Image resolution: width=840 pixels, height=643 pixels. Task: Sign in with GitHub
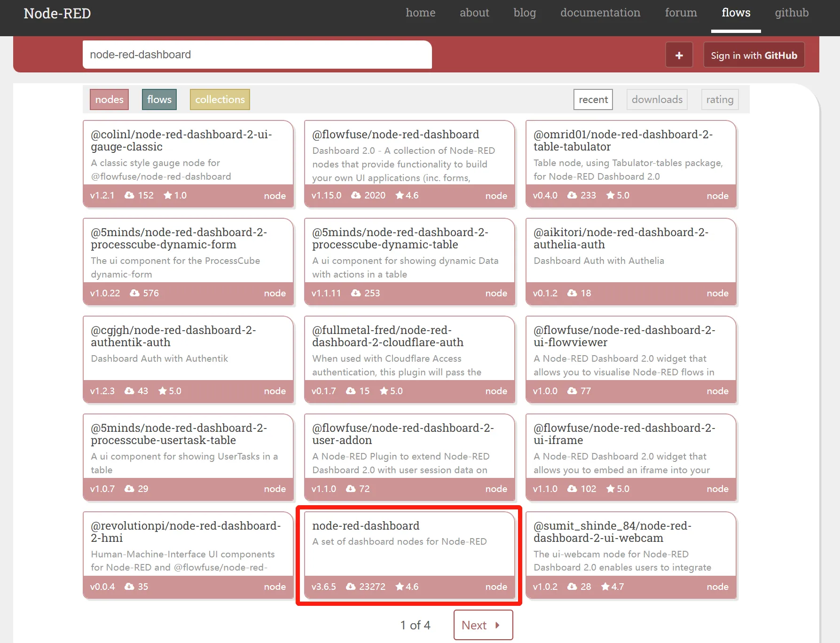coord(754,55)
